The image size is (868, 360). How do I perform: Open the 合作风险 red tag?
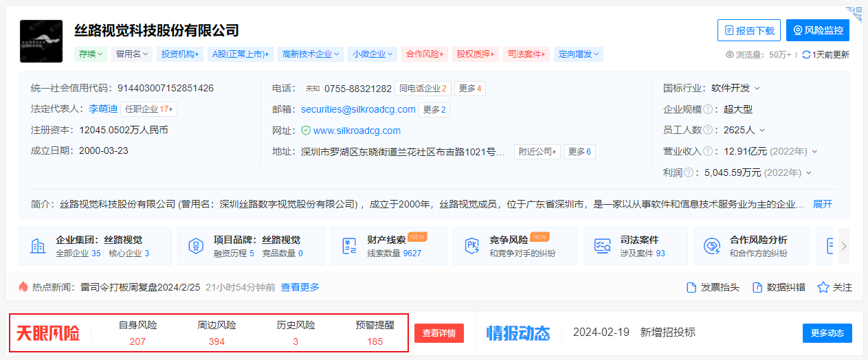(425, 54)
